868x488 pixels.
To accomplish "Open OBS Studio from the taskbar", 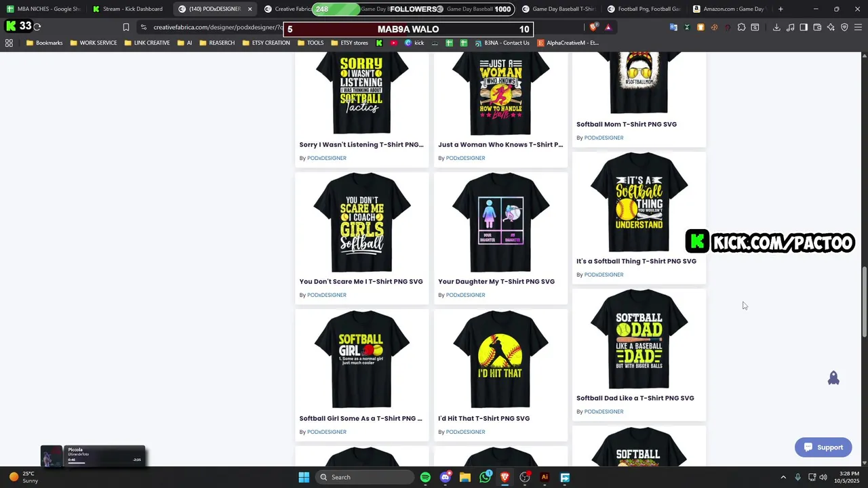I will [525, 477].
